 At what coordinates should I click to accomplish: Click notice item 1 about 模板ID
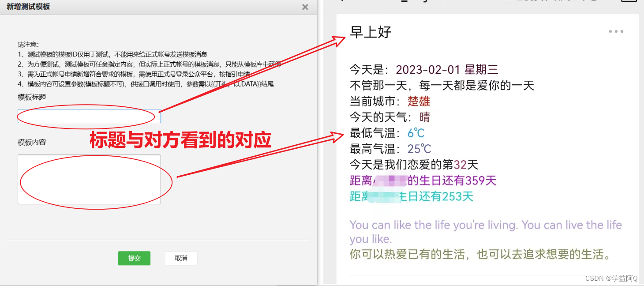(x=112, y=54)
